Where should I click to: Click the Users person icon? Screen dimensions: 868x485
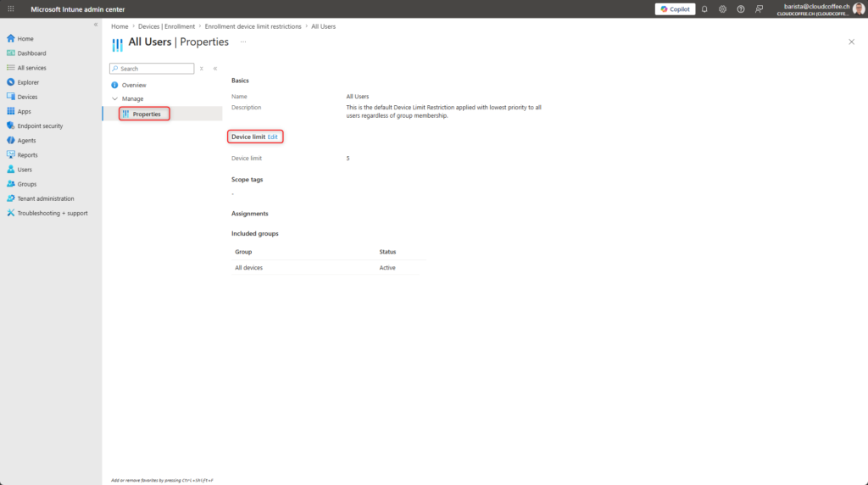tap(10, 169)
